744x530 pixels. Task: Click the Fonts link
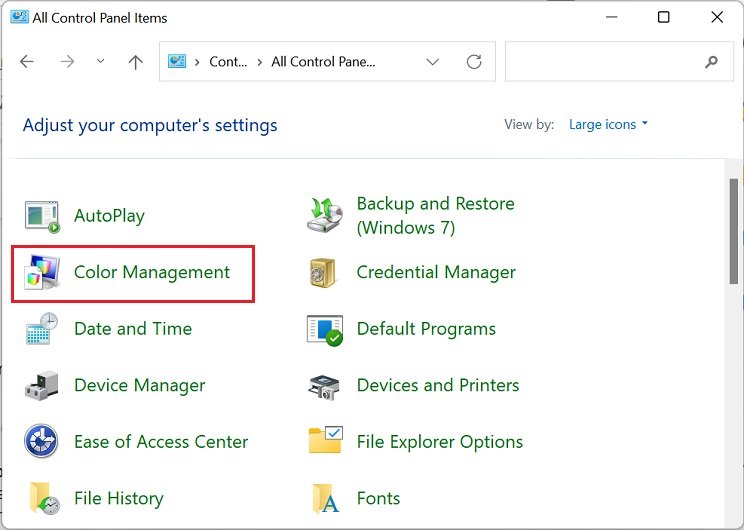pyautogui.click(x=378, y=498)
